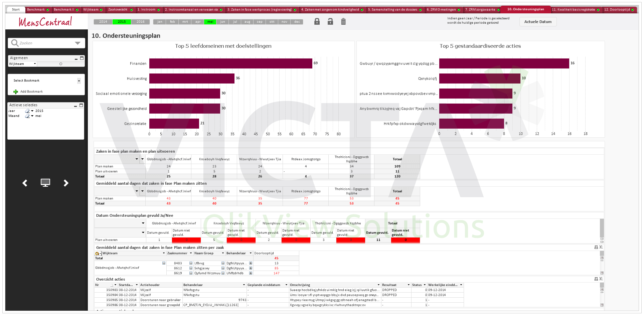Click the green plus Add Bookmark icon

[x=15, y=92]
